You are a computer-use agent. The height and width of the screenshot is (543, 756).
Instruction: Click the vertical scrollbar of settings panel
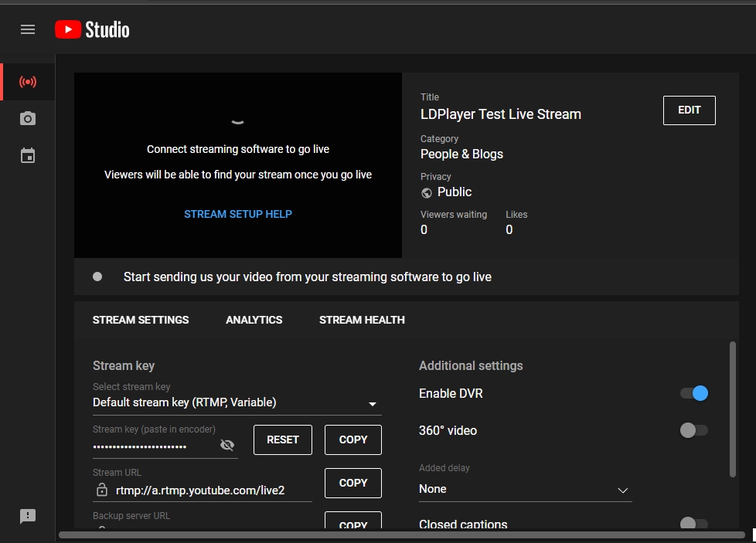tap(732, 409)
